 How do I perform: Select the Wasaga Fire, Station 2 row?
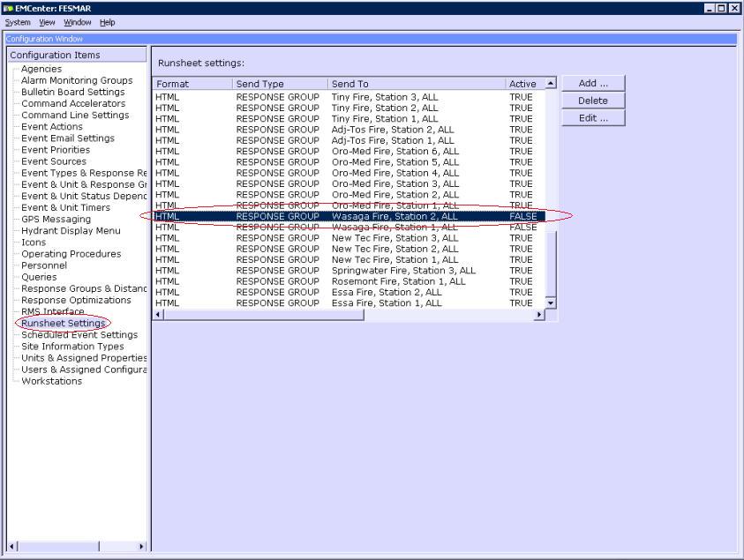[x=395, y=216]
